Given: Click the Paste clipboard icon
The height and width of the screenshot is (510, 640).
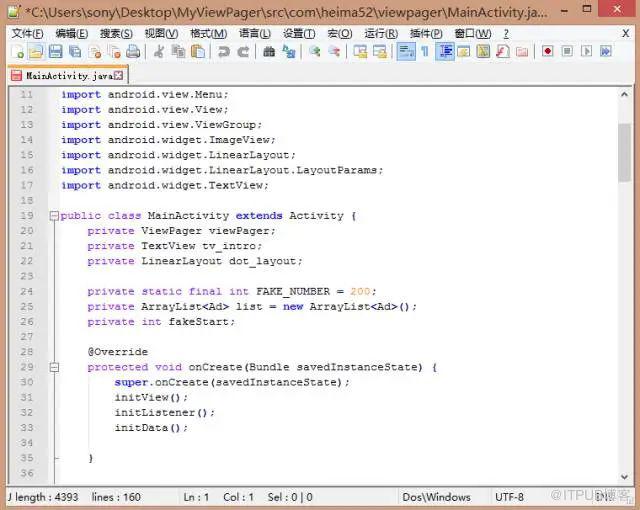Looking at the screenshot, I should (198, 52).
